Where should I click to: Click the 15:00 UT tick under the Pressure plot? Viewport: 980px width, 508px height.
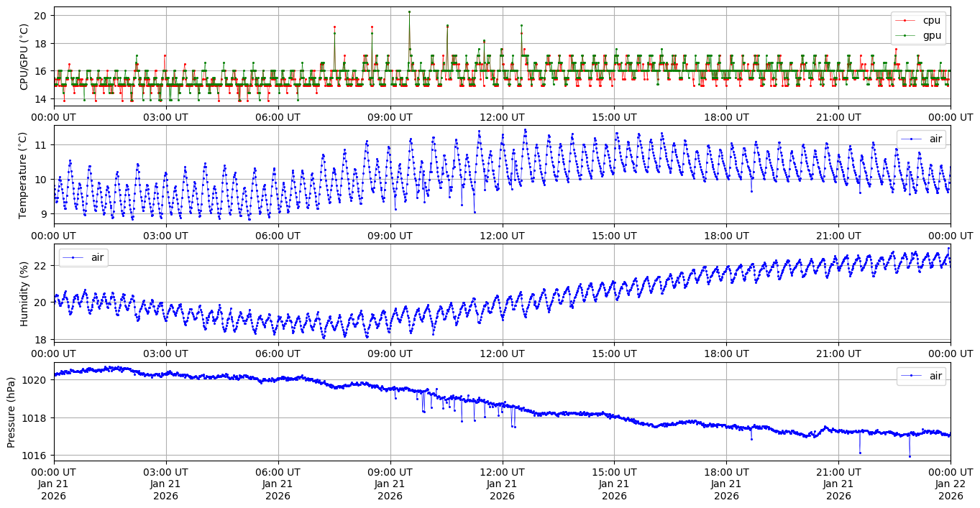(x=614, y=471)
